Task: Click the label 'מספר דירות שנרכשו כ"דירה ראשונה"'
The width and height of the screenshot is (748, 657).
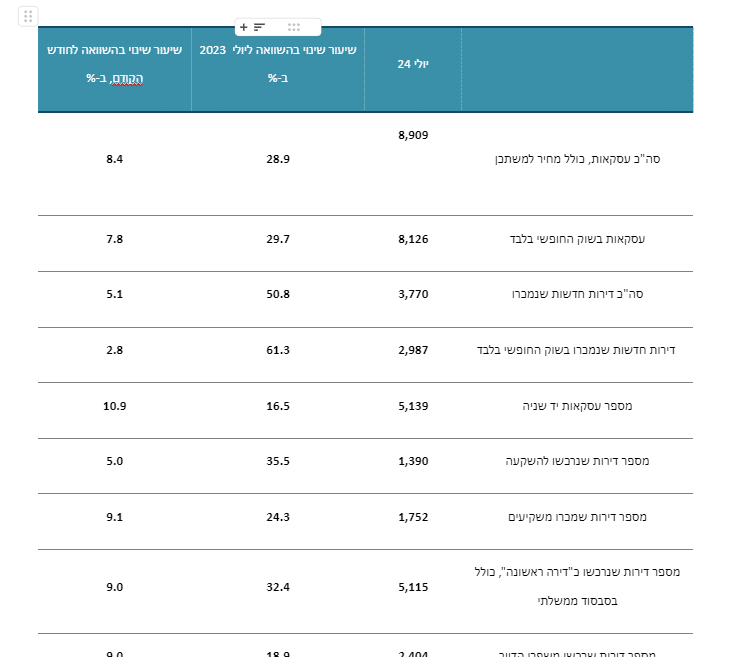Action: [591, 572]
